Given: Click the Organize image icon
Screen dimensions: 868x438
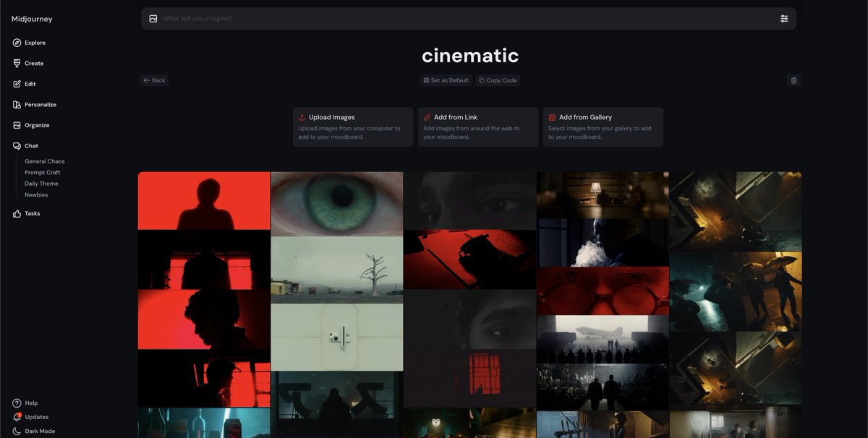Looking at the screenshot, I should point(17,125).
